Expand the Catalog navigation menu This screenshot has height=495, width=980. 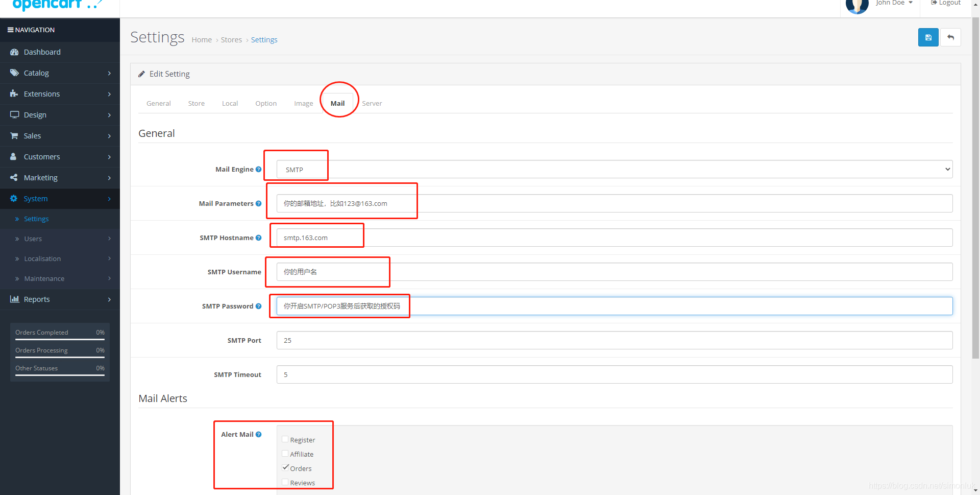60,73
